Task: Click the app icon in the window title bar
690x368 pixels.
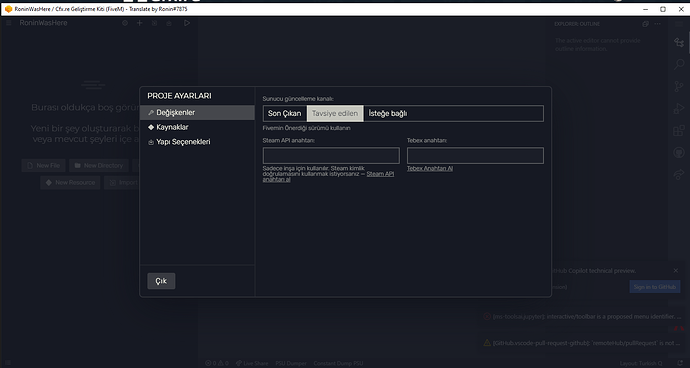Action: click(x=8, y=9)
